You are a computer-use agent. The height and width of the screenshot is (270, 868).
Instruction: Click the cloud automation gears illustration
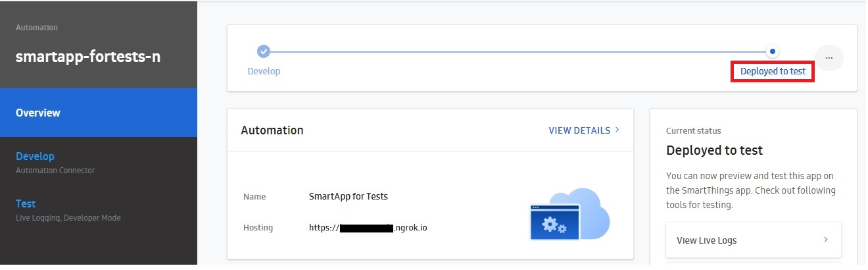coord(569,215)
